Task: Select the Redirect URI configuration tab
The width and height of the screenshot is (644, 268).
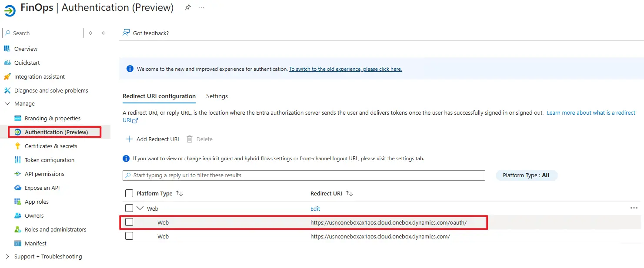Action: point(159,96)
